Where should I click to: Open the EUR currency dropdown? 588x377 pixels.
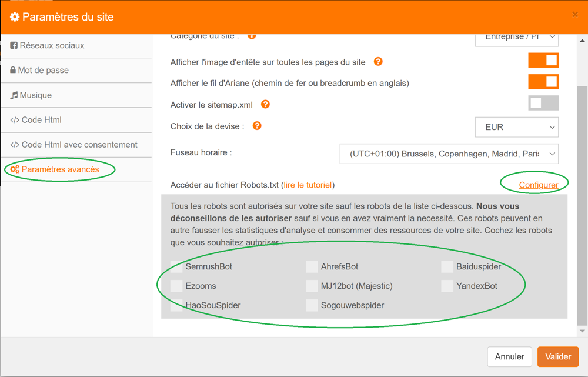click(516, 127)
